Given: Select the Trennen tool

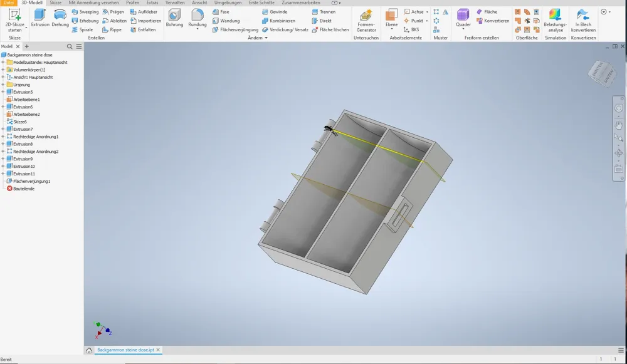Looking at the screenshot, I should point(324,12).
